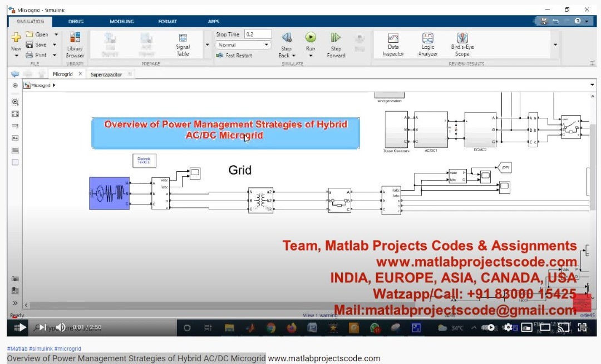Click the #microgrid hashtag link
Screen dimensions: 601x364
(68, 348)
